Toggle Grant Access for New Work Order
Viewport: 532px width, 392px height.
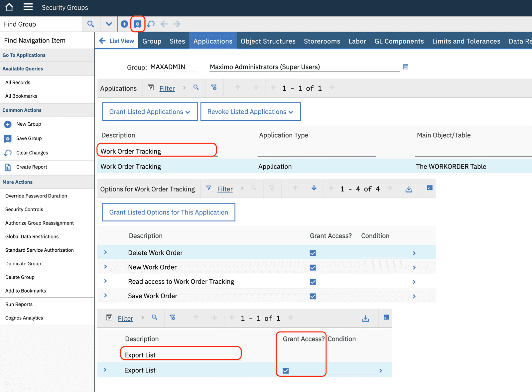click(313, 267)
